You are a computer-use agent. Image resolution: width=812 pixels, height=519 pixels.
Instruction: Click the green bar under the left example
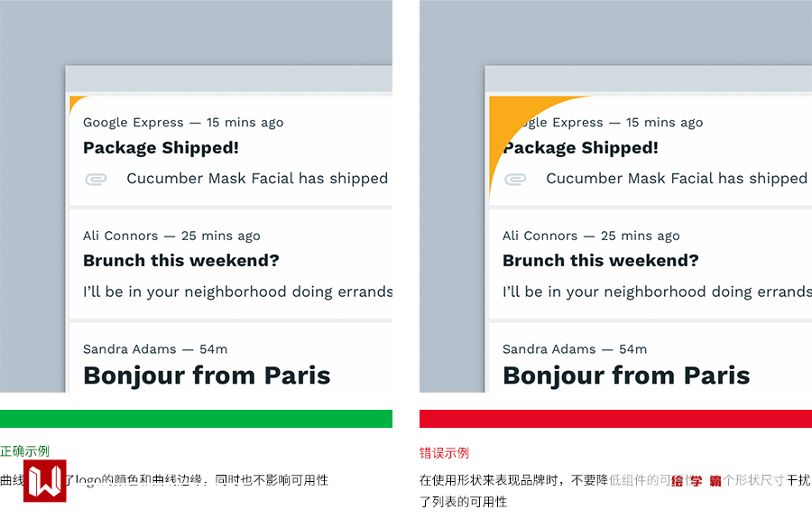196,419
